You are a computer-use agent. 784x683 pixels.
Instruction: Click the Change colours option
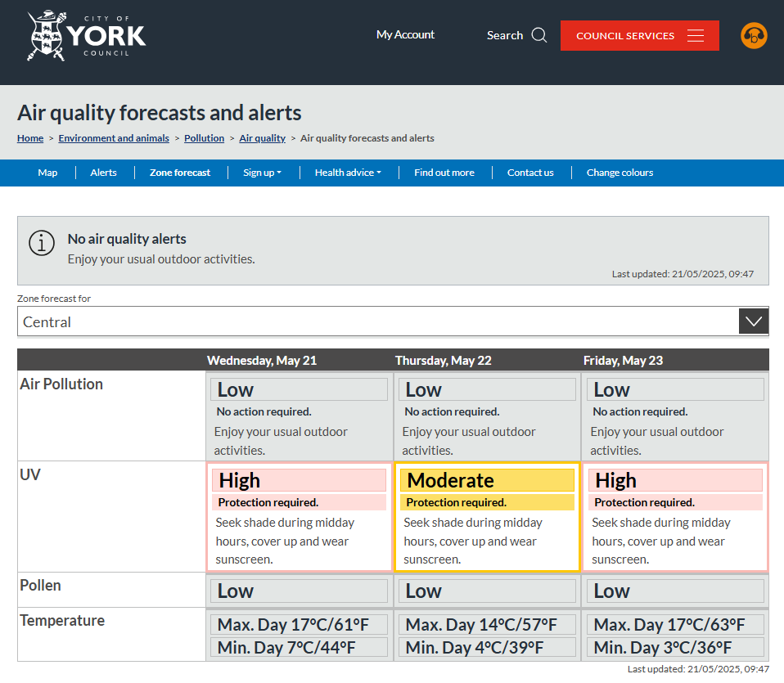point(620,173)
